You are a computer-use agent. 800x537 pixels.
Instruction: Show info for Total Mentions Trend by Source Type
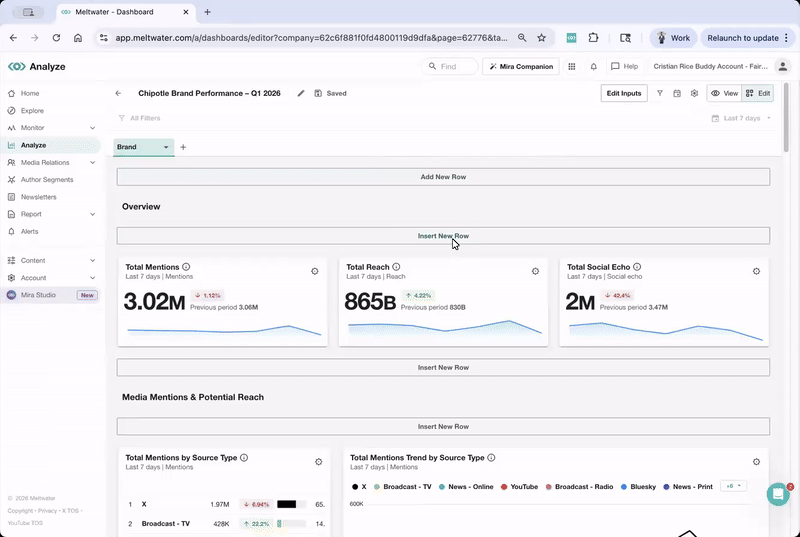coord(491,457)
